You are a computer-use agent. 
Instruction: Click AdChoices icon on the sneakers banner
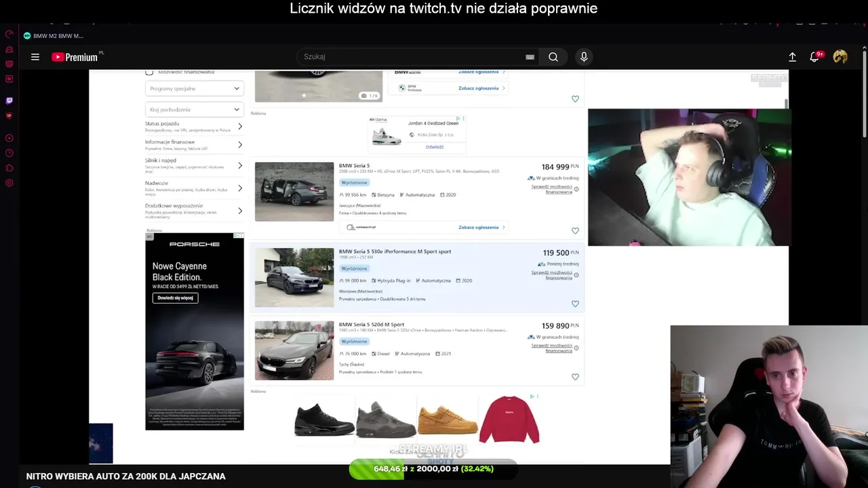pos(532,396)
